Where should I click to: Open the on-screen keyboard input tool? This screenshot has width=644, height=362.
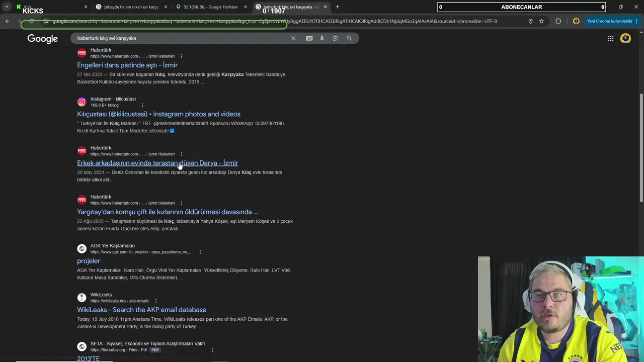pyautogui.click(x=309, y=38)
